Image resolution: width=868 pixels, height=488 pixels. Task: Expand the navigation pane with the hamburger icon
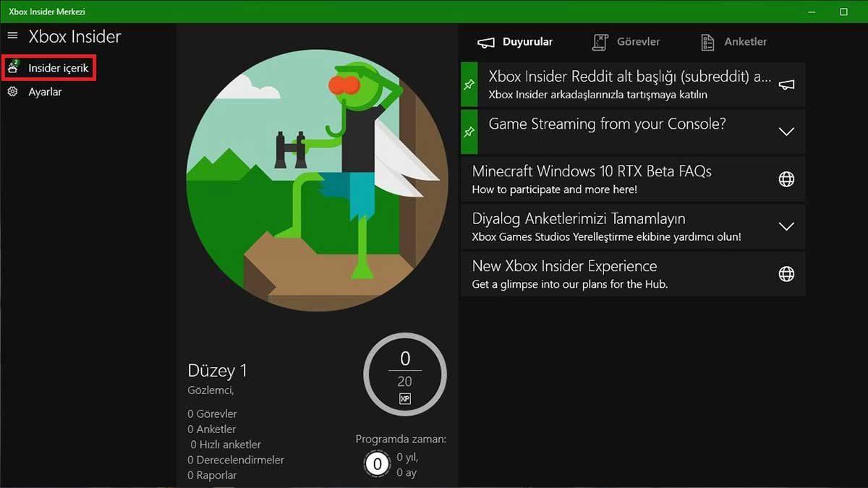12,35
